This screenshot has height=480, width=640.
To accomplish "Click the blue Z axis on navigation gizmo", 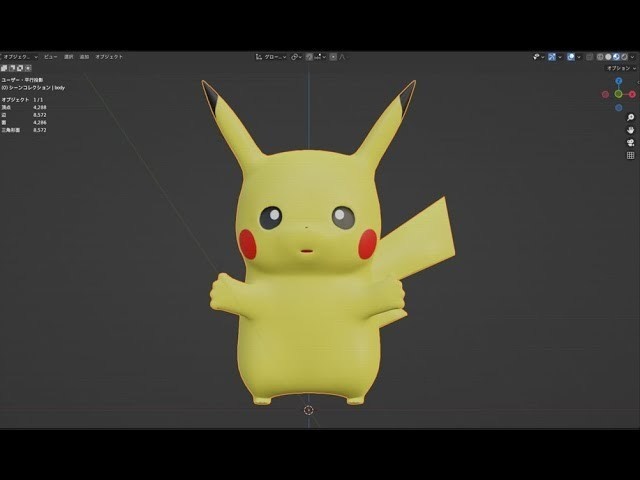I will click(x=619, y=81).
